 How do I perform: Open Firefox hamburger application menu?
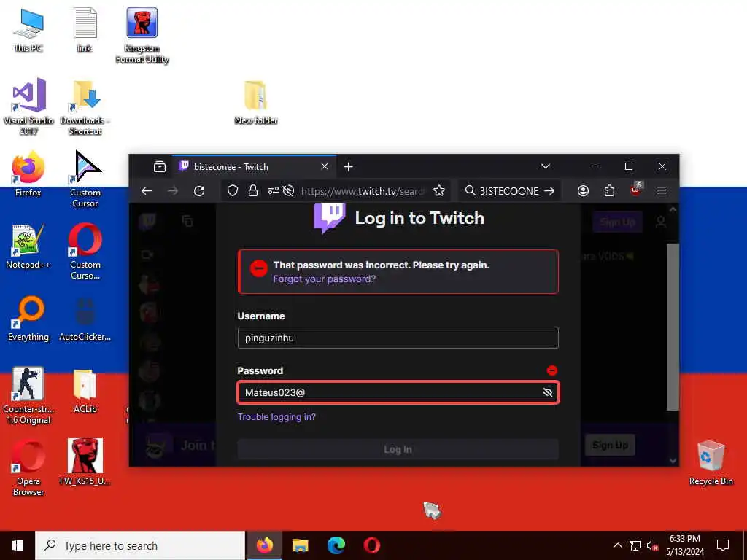pos(661,190)
